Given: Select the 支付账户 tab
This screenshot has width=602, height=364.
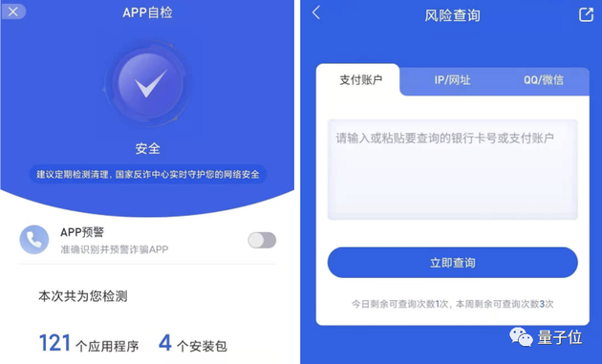Looking at the screenshot, I should [x=360, y=80].
